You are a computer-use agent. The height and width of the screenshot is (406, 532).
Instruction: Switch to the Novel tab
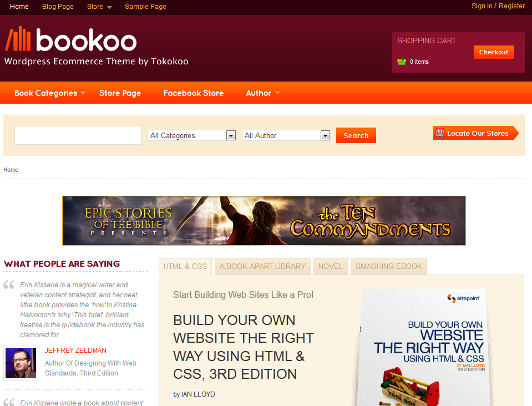(331, 267)
